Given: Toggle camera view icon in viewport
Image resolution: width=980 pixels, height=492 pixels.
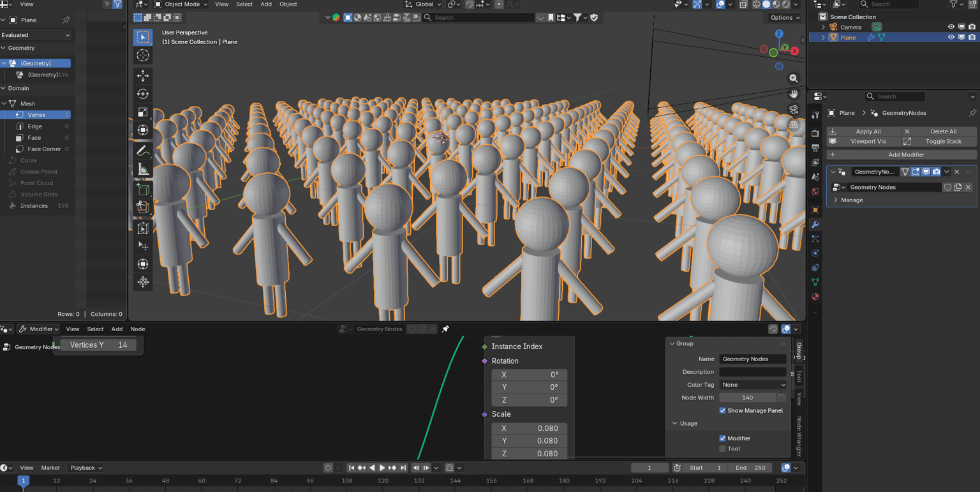Looking at the screenshot, I should point(794,109).
